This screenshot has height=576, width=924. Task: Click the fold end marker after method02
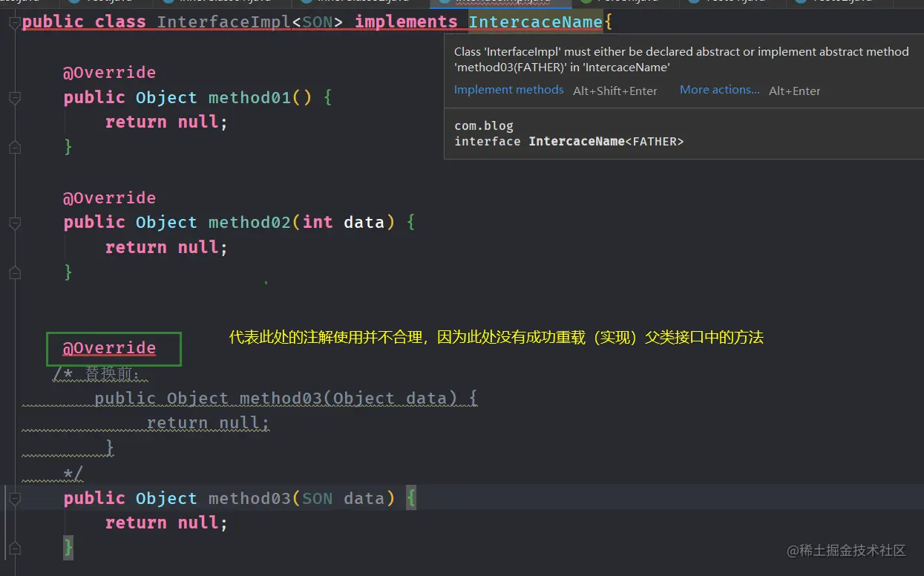14,272
